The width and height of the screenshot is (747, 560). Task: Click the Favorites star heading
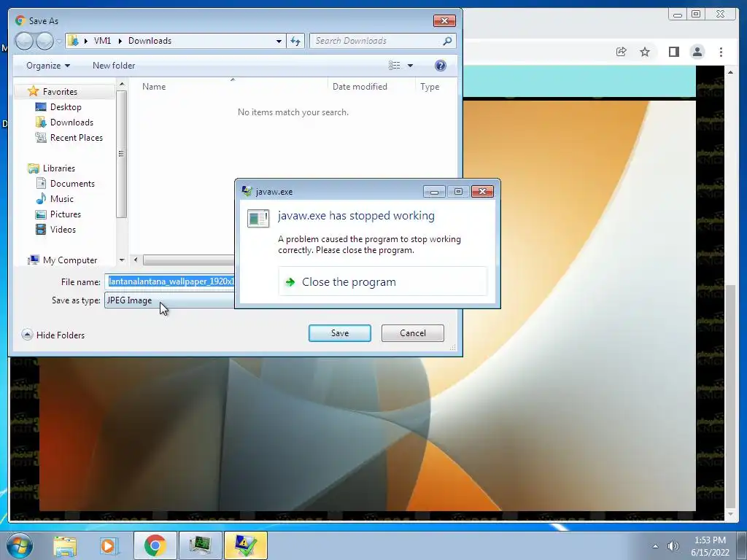click(60, 91)
